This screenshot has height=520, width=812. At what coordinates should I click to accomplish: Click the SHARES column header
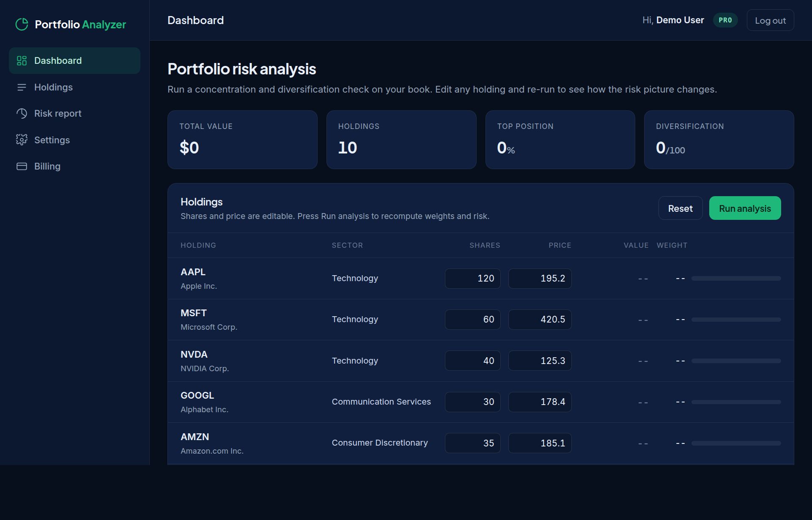point(485,245)
